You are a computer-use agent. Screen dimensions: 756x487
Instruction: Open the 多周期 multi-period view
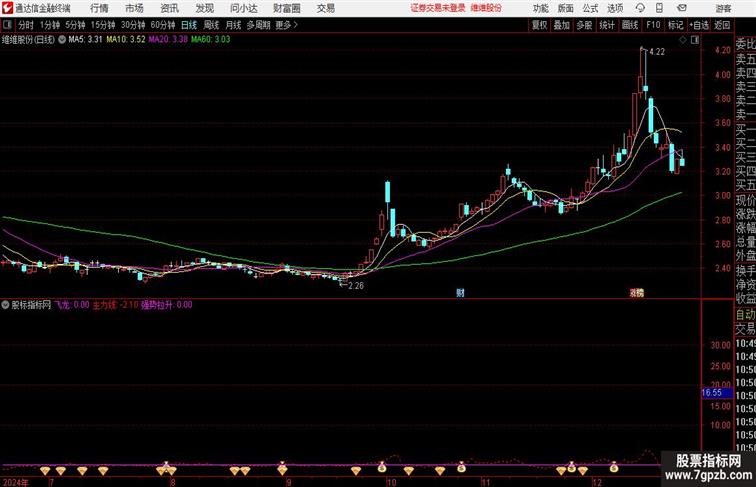coord(258,25)
